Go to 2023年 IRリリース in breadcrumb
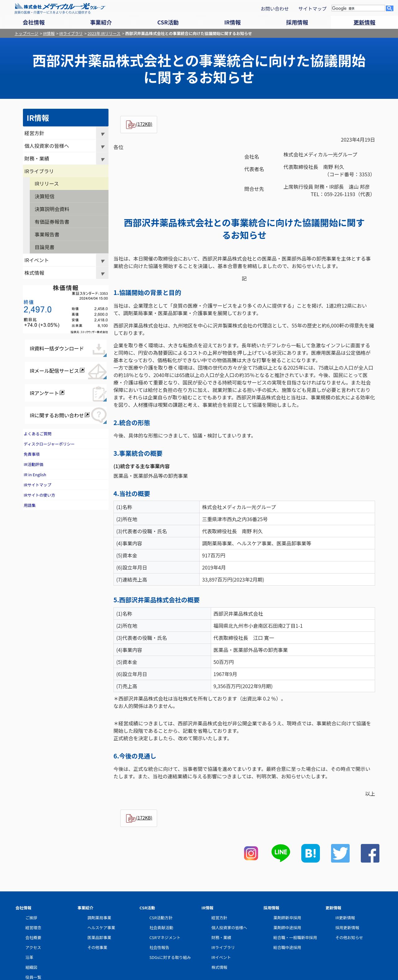This screenshot has width=398, height=980. point(104,33)
